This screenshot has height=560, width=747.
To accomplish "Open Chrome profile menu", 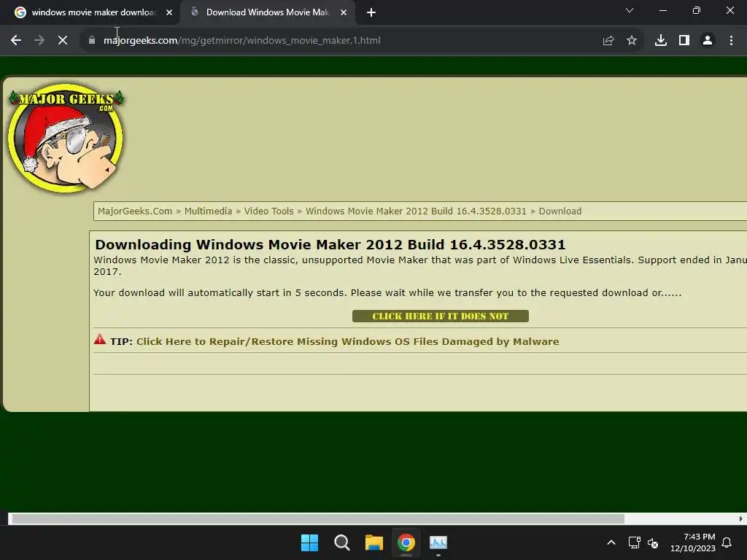I will tap(708, 41).
